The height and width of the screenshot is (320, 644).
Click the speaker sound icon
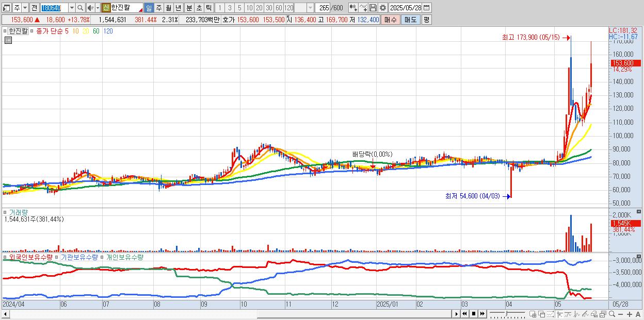pyautogui.click(x=90, y=8)
